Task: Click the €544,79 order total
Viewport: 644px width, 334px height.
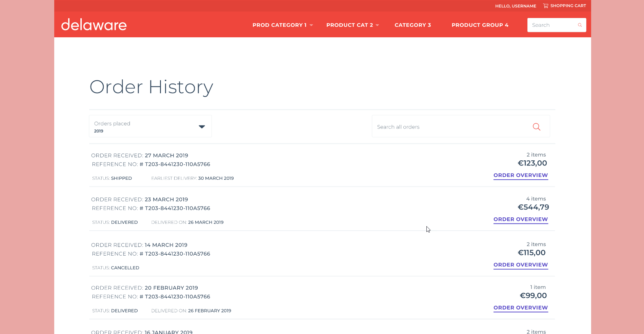Action: pos(533,207)
